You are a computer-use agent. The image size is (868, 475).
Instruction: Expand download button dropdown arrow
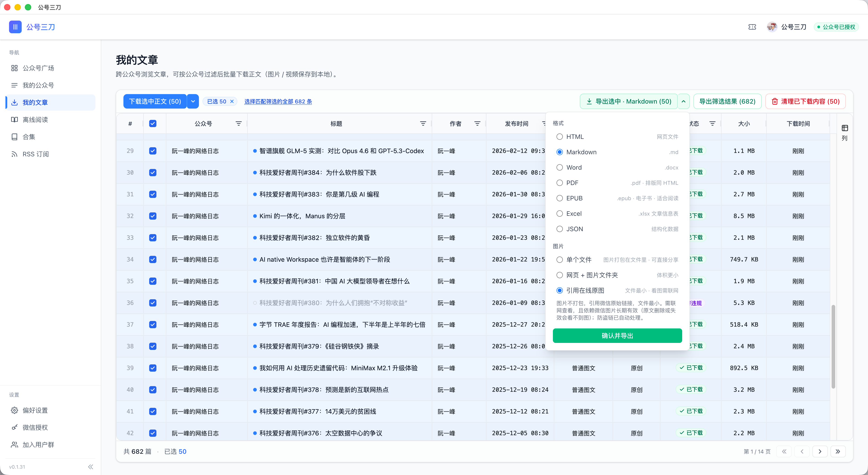[x=193, y=102]
